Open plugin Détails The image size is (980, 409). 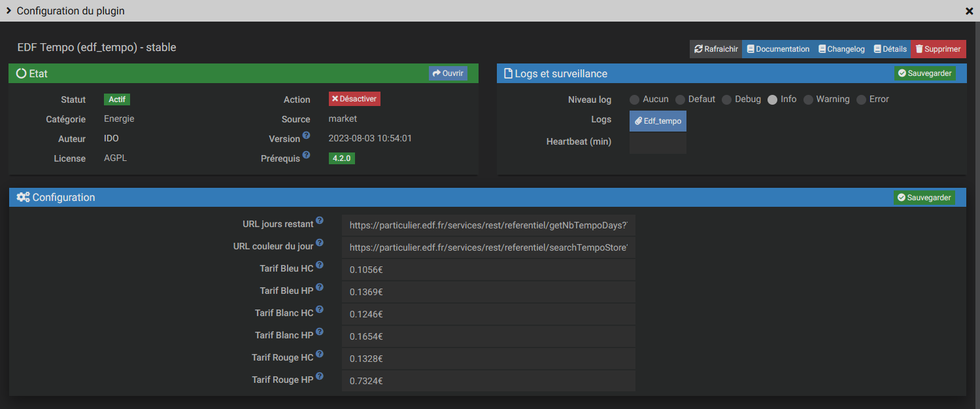[890, 49]
